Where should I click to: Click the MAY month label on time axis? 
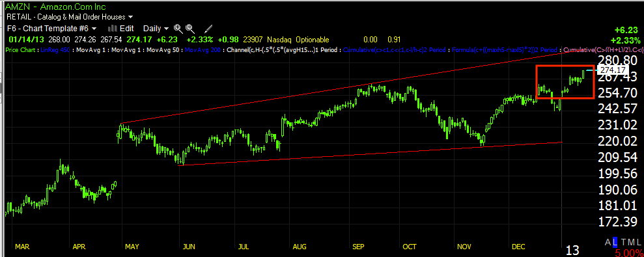[x=132, y=247]
